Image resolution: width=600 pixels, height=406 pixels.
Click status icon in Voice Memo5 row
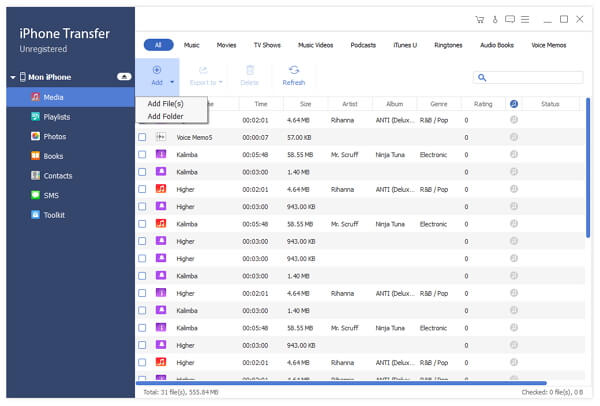514,137
